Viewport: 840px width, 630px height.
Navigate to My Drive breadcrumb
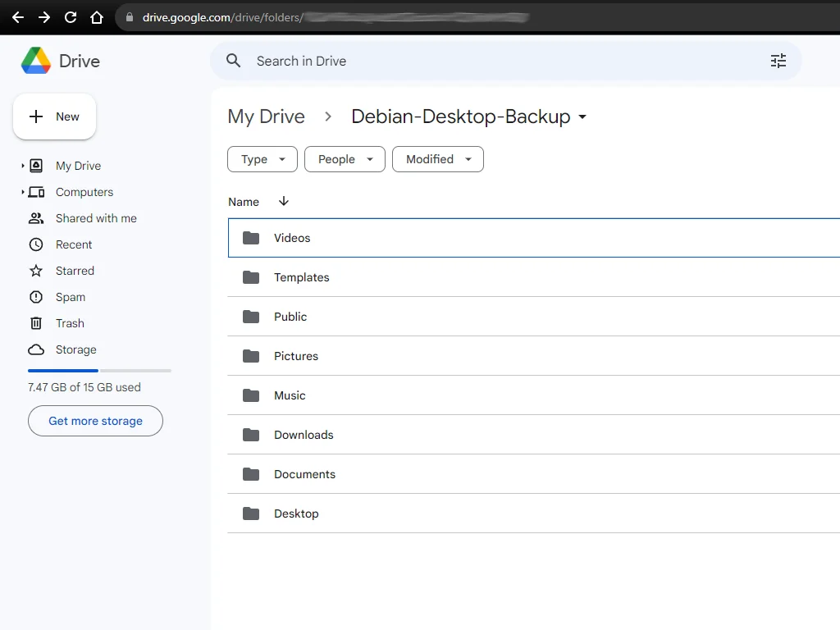[267, 116]
